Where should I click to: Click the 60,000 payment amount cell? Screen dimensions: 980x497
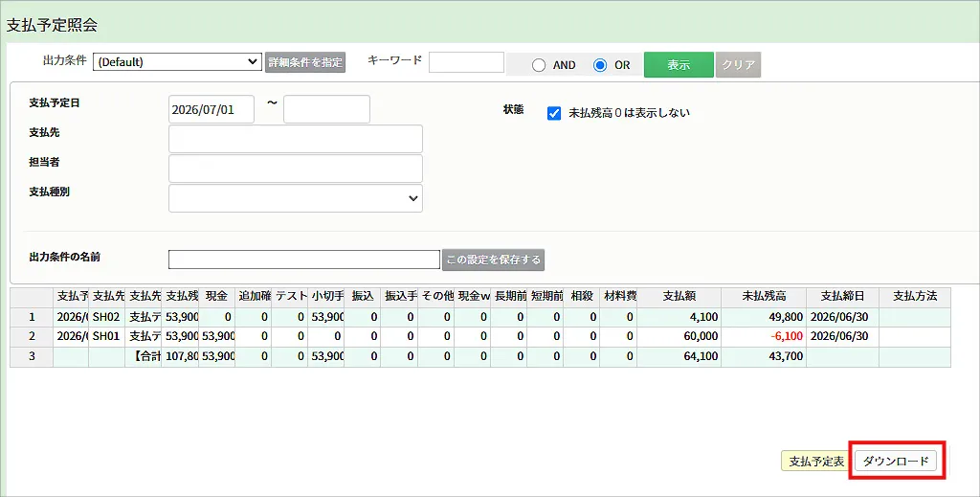click(679, 336)
